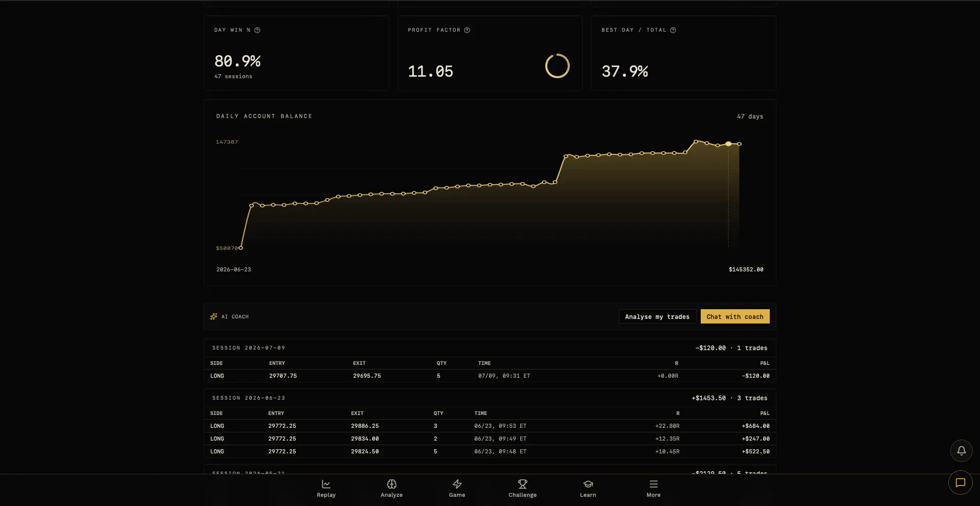Click the 37.9% best day value
Screen dimensions: 980x506
point(625,72)
